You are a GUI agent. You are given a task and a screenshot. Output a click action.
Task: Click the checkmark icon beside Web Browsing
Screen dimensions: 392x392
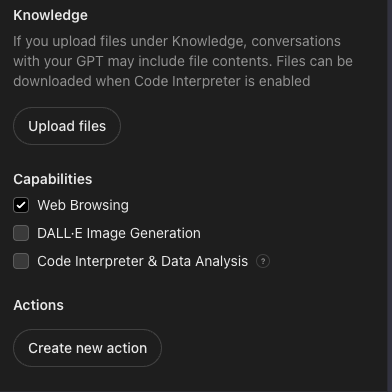(21, 205)
